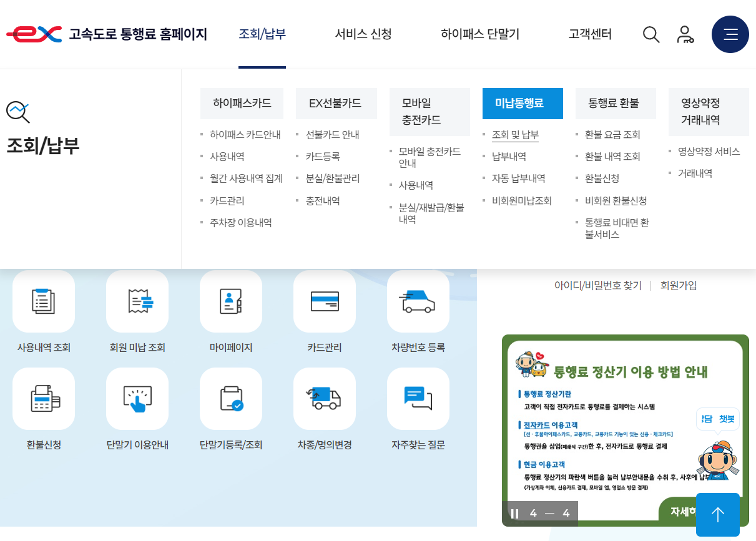This screenshot has width=756, height=541.
Task: Select the 미납통행료 tab
Action: (x=523, y=103)
